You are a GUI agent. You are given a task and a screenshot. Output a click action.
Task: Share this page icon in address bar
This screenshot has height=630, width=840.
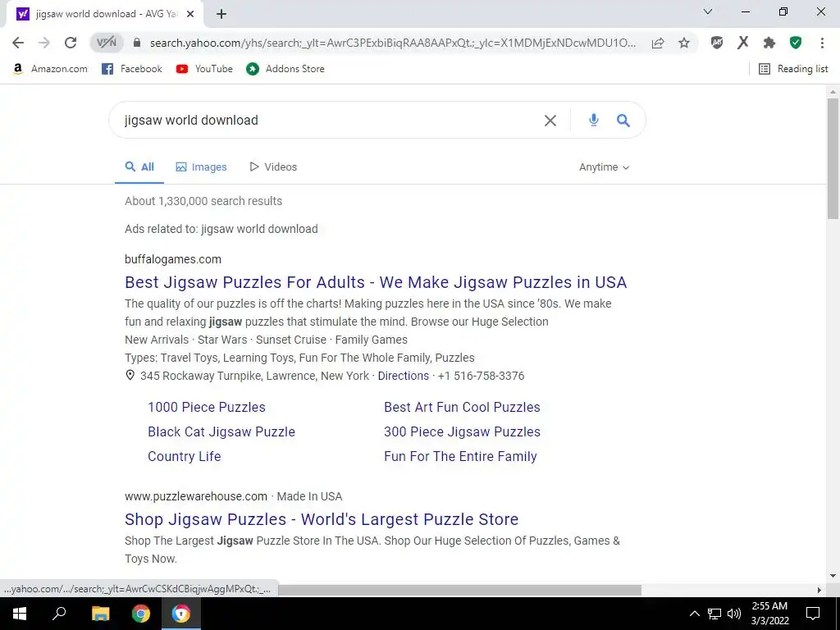[x=658, y=43]
